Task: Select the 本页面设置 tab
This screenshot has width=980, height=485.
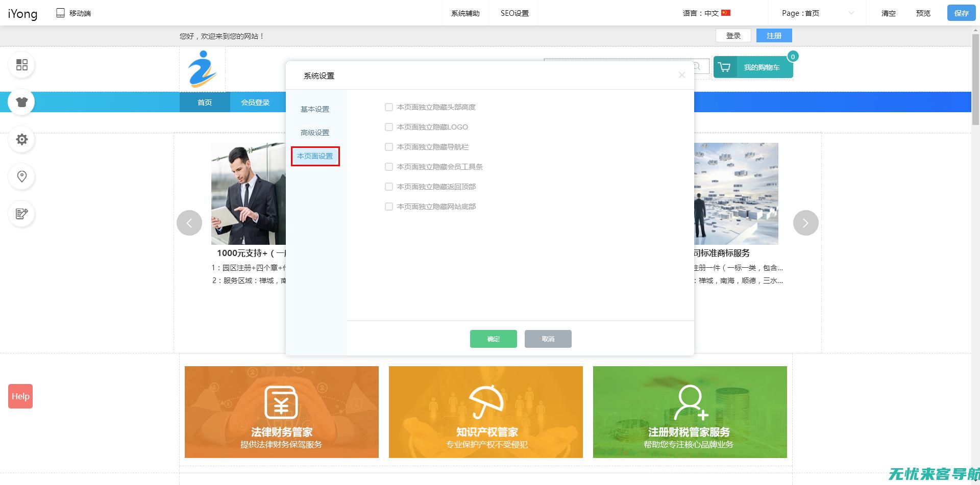Action: 315,156
